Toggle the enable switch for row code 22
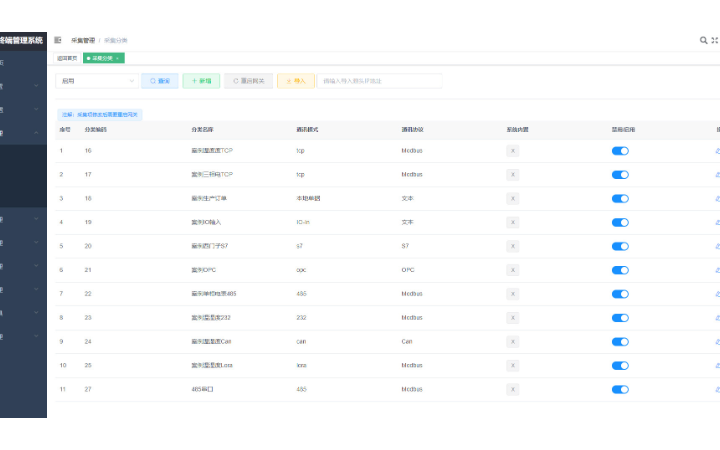The width and height of the screenshot is (720, 450). coord(620,294)
